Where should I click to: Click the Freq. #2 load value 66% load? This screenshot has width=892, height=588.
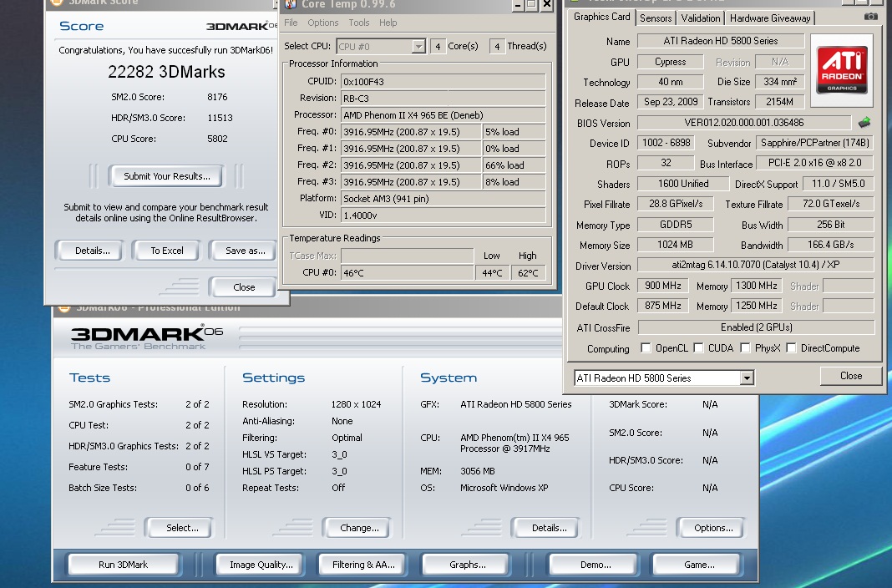[x=514, y=165]
